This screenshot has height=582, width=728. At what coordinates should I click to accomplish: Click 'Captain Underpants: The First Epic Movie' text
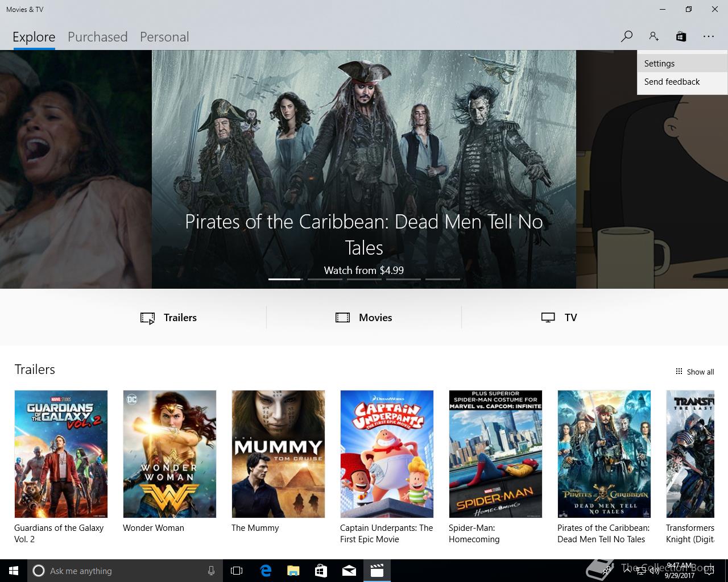pyautogui.click(x=387, y=534)
